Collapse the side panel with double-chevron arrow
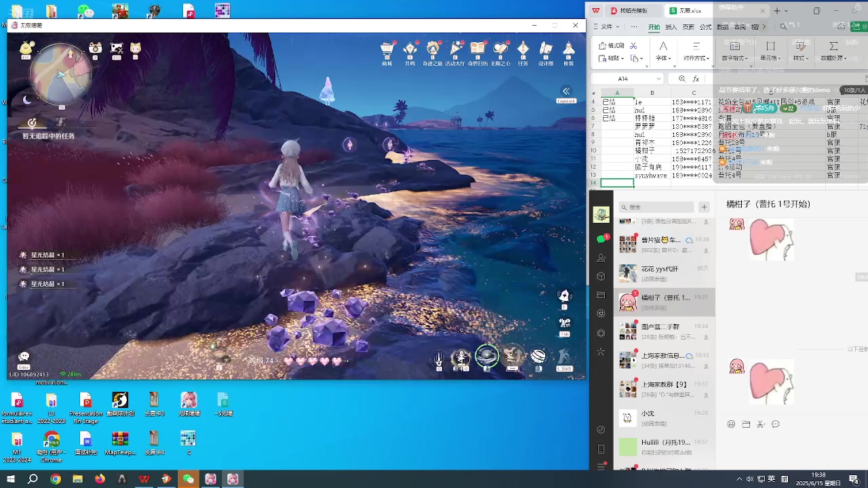The height and width of the screenshot is (488, 868). coord(566,91)
